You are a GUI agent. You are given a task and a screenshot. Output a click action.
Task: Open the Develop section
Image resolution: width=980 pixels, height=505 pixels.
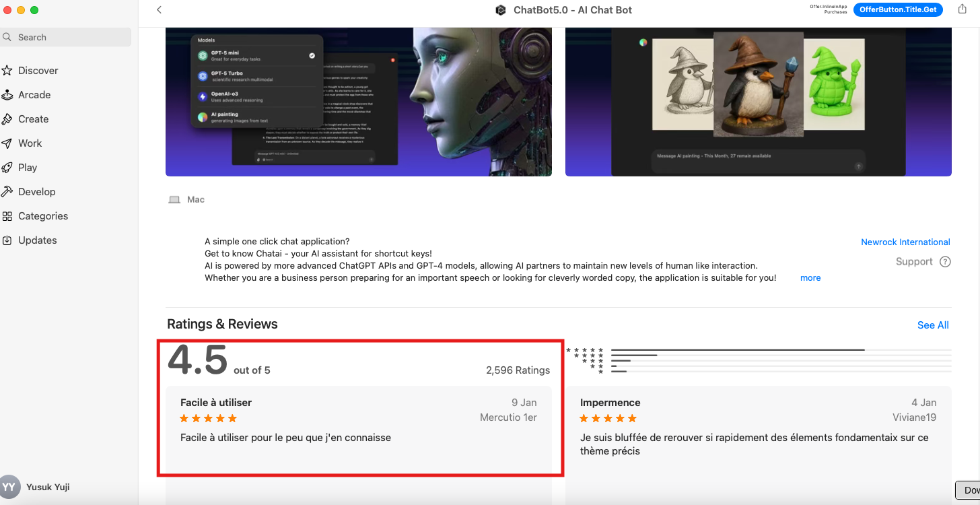[x=34, y=191]
